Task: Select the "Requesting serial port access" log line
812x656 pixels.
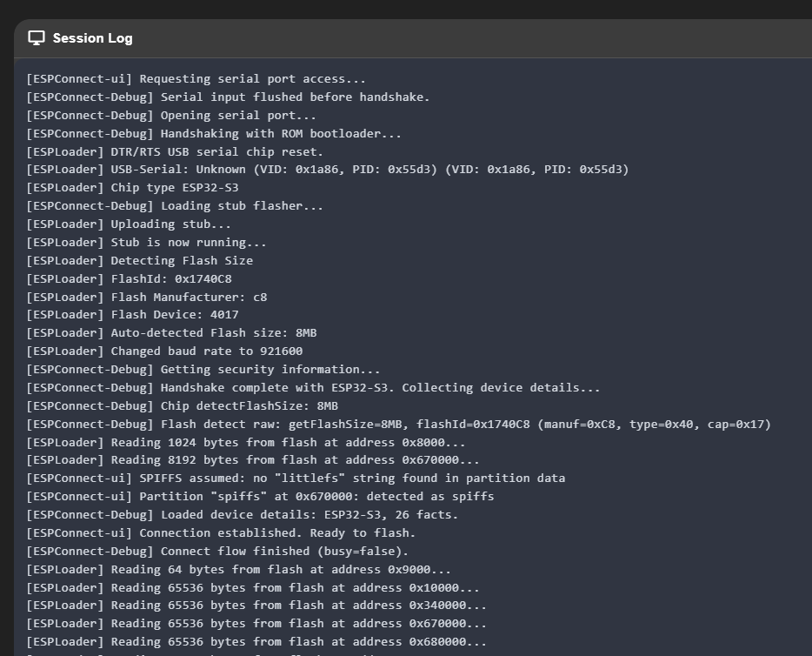Action: (196, 79)
